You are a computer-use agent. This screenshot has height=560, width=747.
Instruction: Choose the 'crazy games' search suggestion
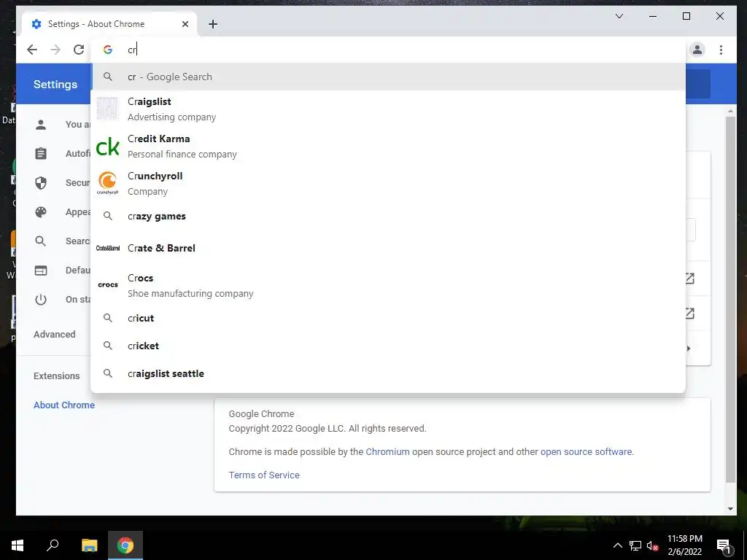click(x=388, y=216)
